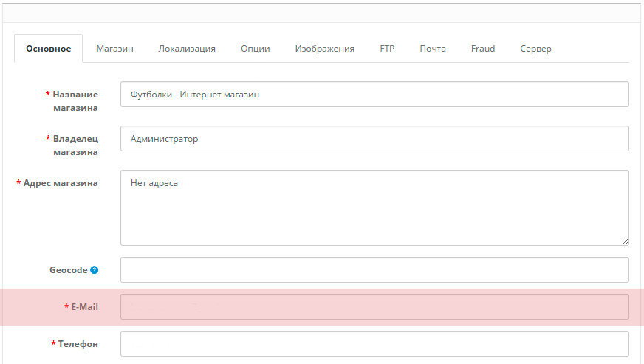Click the address textarea resize handle
The height and width of the screenshot is (364, 644).
pos(625,241)
